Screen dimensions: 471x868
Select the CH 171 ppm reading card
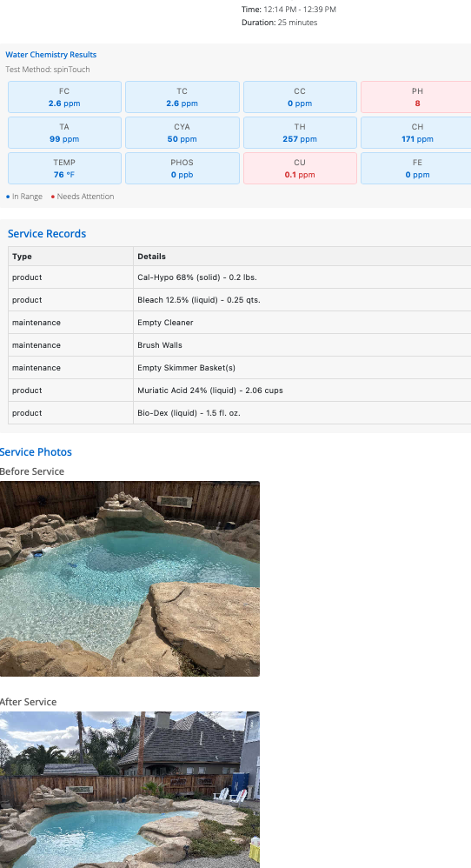pyautogui.click(x=416, y=132)
